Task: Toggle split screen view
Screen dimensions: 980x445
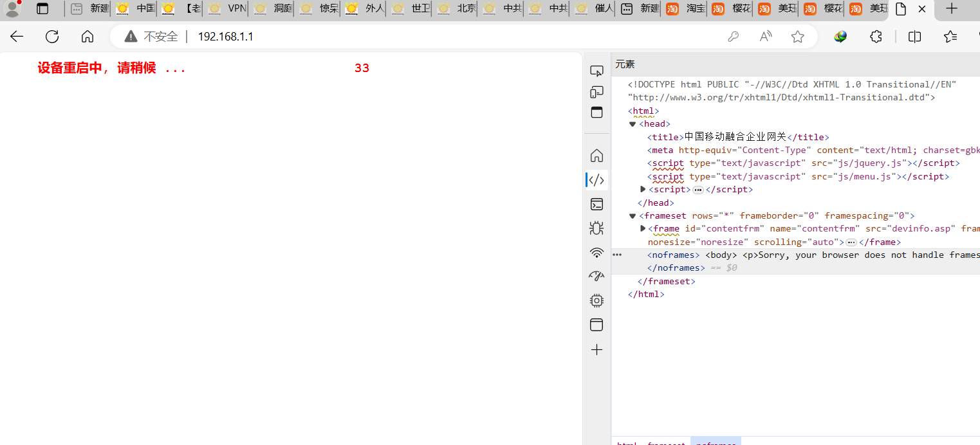Action: pos(914,37)
